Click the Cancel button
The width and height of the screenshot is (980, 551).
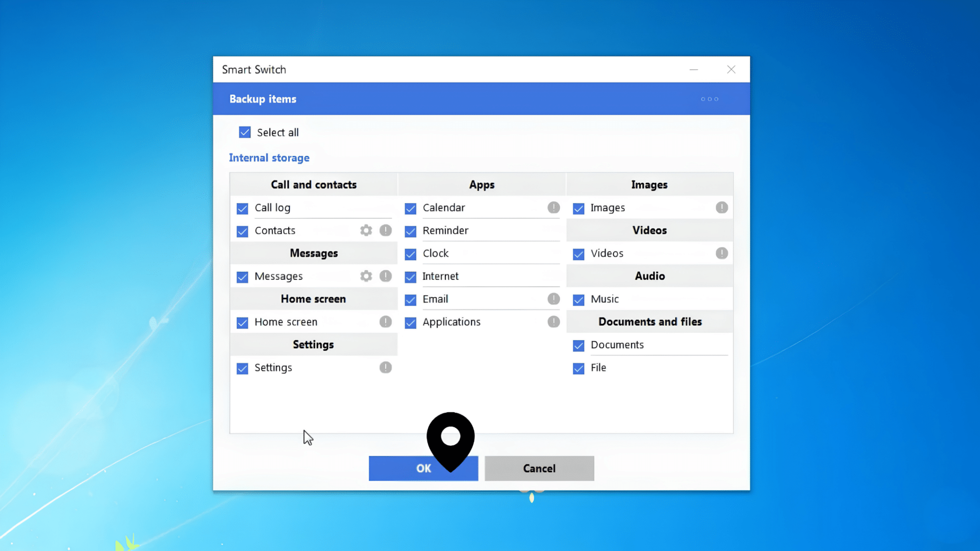[x=539, y=468]
